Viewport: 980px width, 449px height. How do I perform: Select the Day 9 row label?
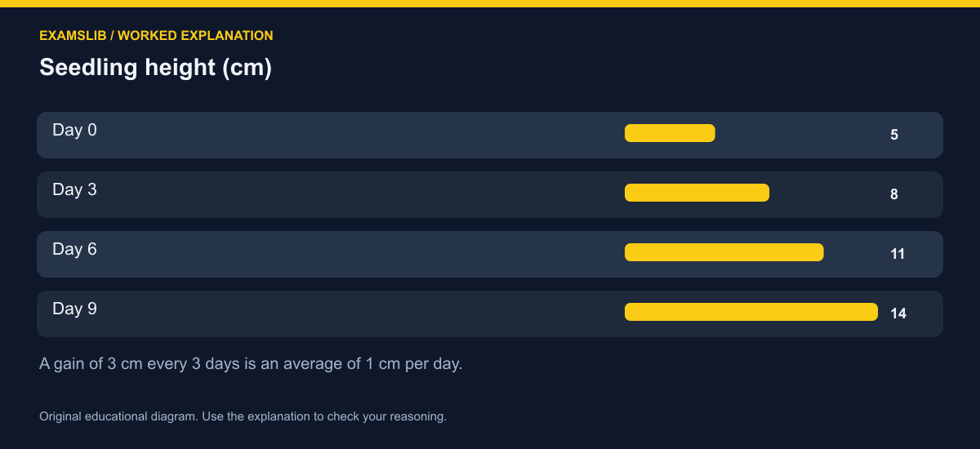click(74, 309)
